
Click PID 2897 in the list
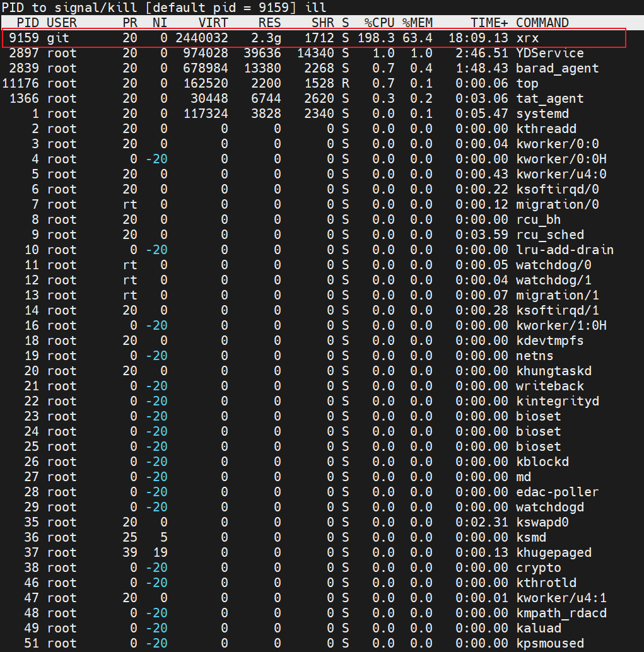(x=24, y=53)
